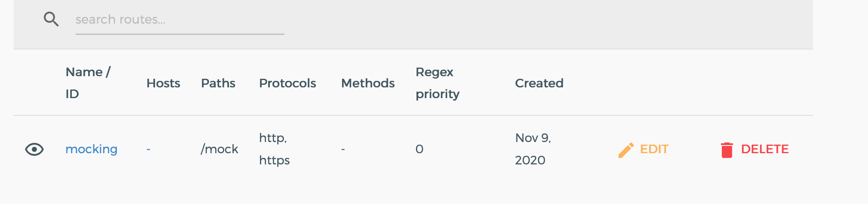
Task: Click the regex priority value 0
Action: [419, 149]
